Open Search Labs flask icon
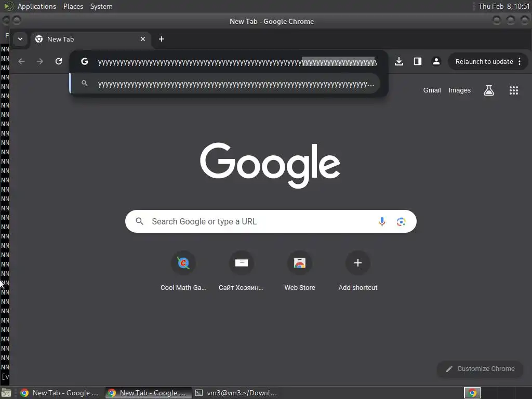 [x=488, y=90]
